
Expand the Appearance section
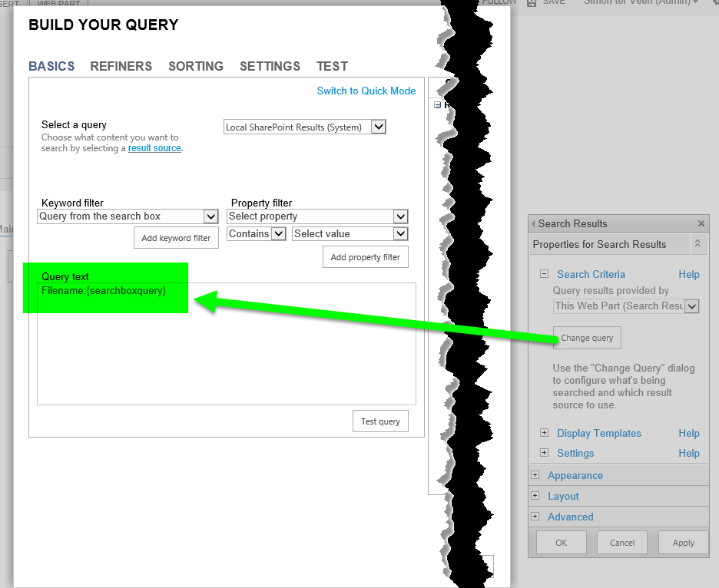(535, 475)
